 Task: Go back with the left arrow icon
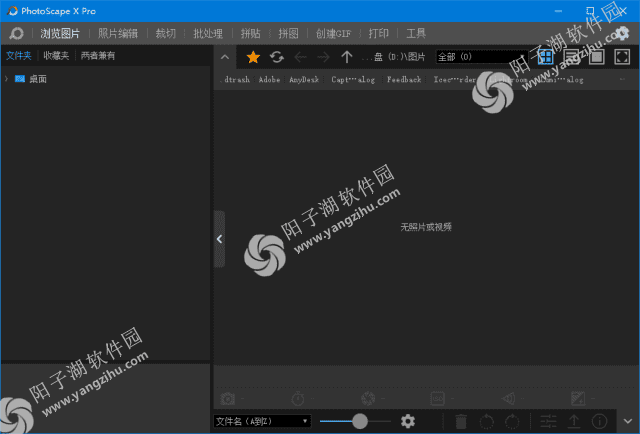[300, 57]
